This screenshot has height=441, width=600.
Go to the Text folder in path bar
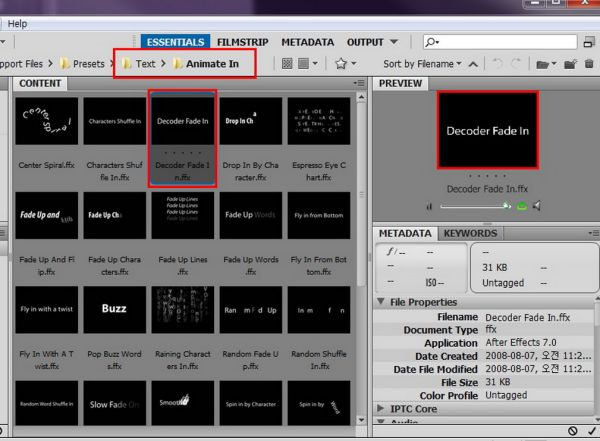(x=139, y=64)
